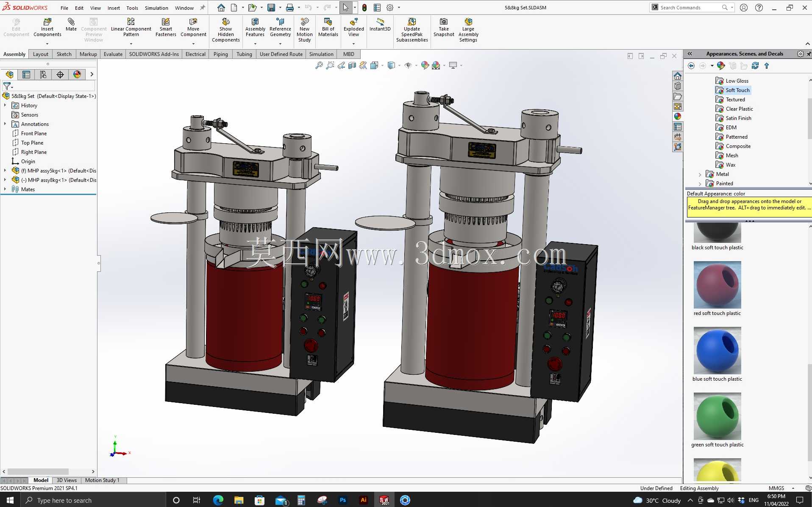
Task: Expand the Painted appearances folder
Action: click(700, 184)
